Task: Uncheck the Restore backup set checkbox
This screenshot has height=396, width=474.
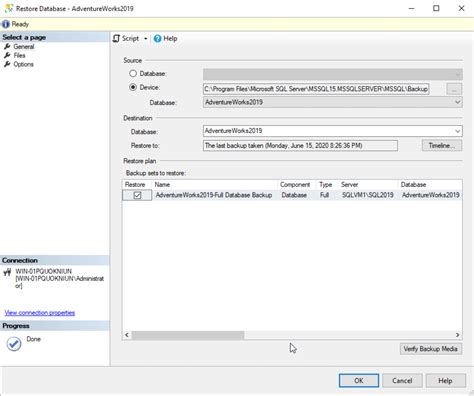Action: pyautogui.click(x=137, y=195)
